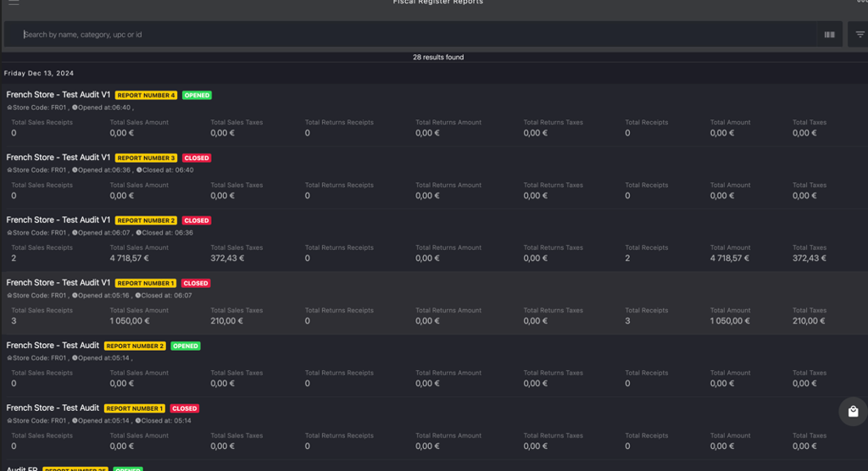868x471 pixels.
Task: Open French Store - Test Audit V1 report 4 title
Action: [x=58, y=95]
